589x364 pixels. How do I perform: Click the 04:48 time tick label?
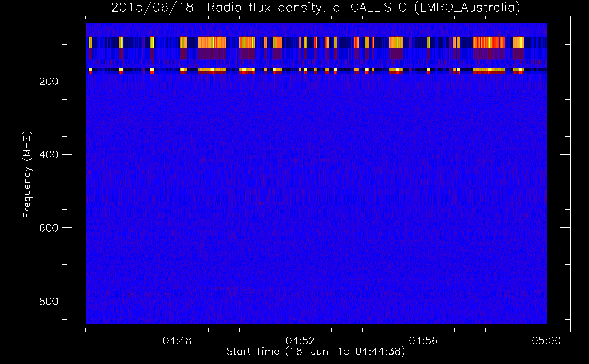click(x=177, y=341)
